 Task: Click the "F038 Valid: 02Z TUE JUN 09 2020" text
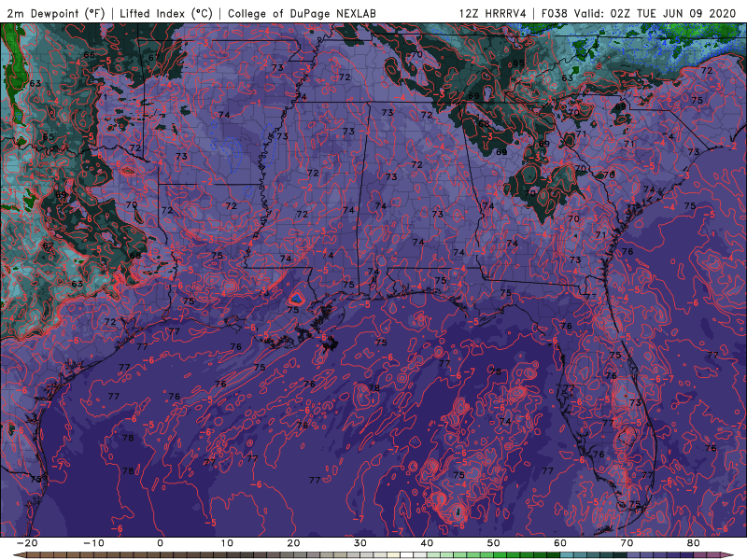pyautogui.click(x=639, y=13)
